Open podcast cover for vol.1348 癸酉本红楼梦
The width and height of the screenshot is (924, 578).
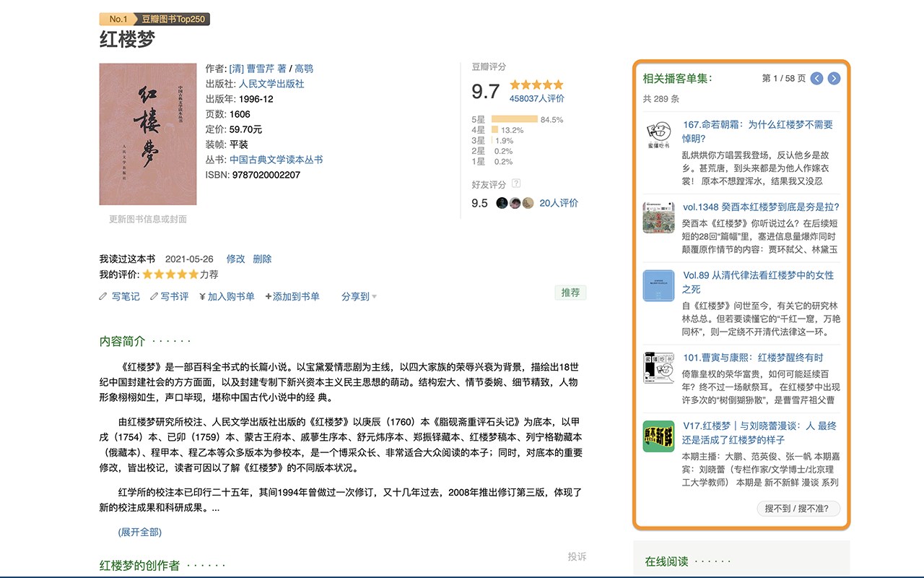coord(658,217)
